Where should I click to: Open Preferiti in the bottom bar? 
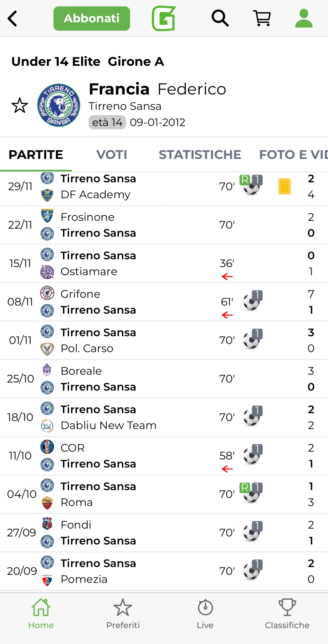(123, 614)
